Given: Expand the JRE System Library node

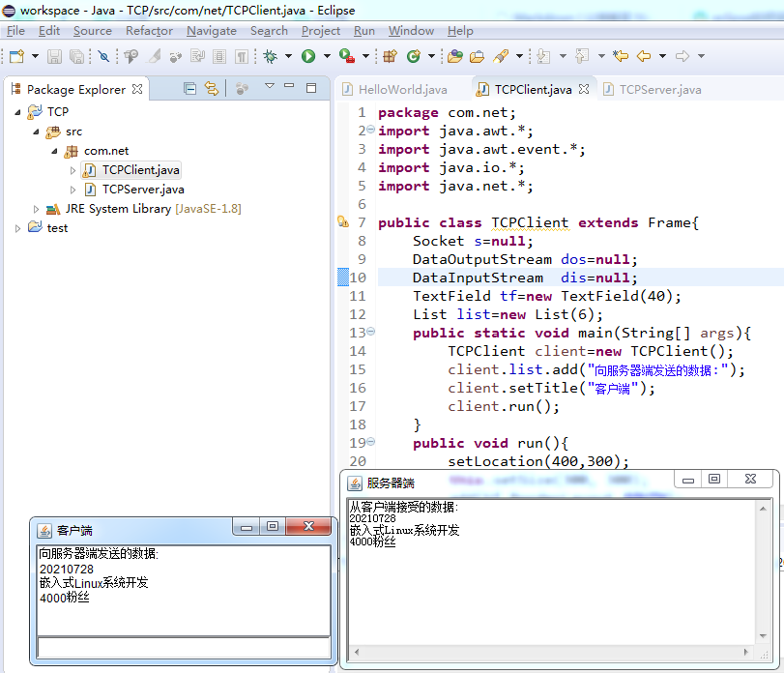Looking at the screenshot, I should tap(37, 209).
